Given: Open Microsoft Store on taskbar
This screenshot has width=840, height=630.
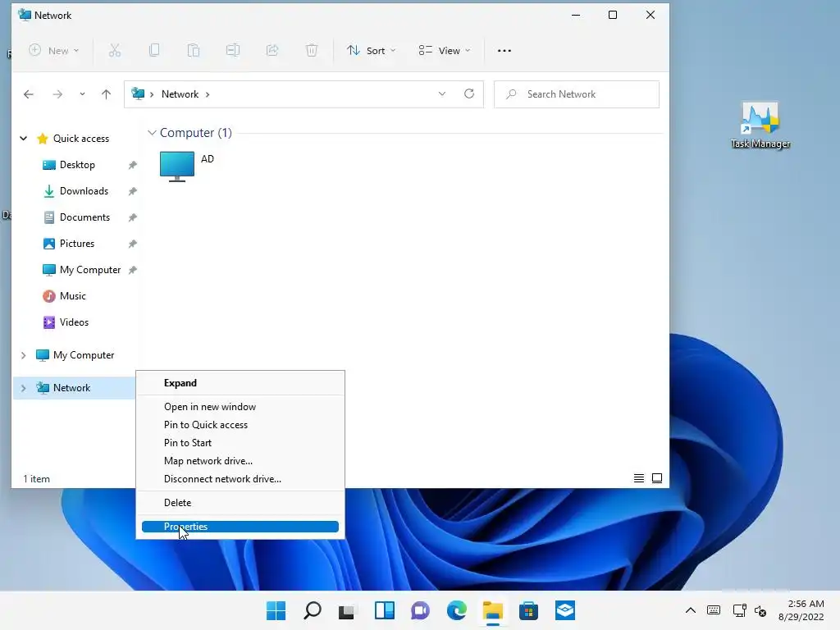Looking at the screenshot, I should coord(528,610).
